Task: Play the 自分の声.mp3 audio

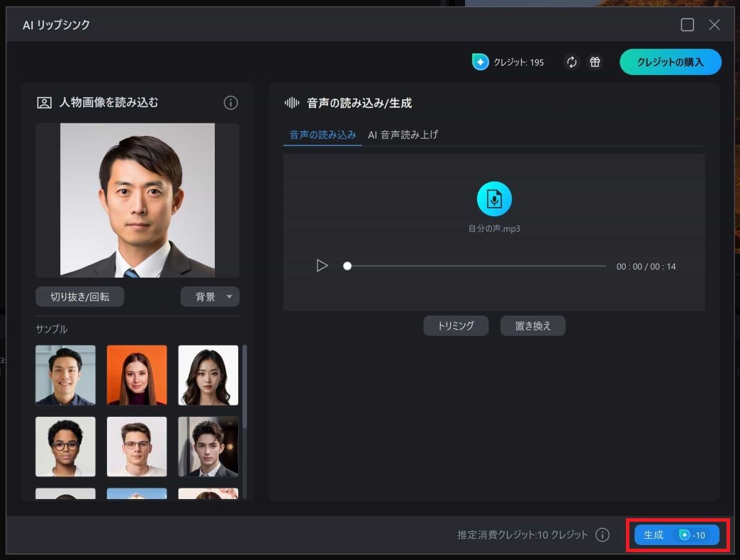Action: click(x=322, y=266)
